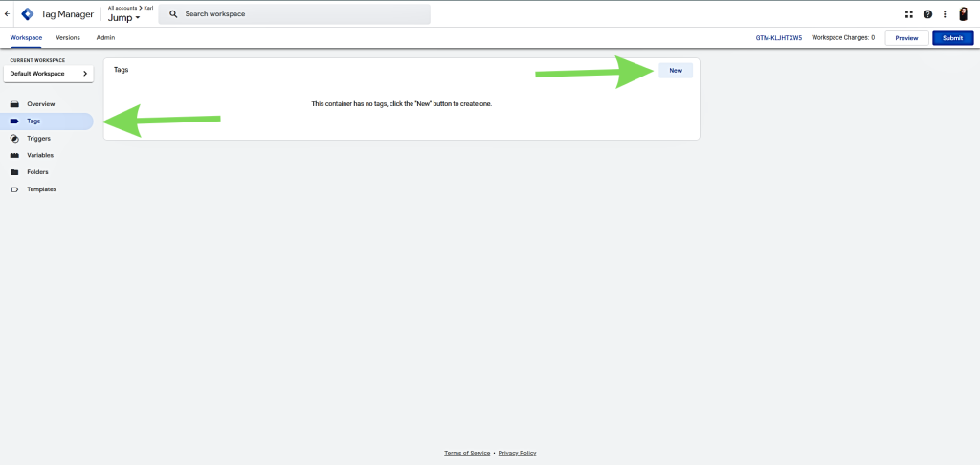
Task: Expand the Jump container dropdown
Action: 123,18
